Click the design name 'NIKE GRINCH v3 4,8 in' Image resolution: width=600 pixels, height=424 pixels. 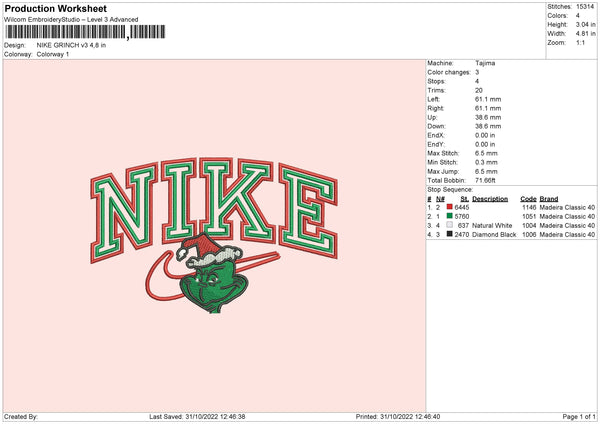pos(71,45)
